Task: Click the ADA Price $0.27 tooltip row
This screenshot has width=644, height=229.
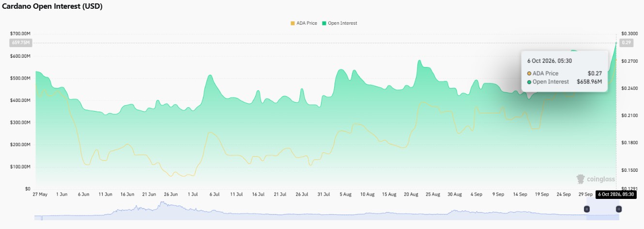Action: [564, 73]
